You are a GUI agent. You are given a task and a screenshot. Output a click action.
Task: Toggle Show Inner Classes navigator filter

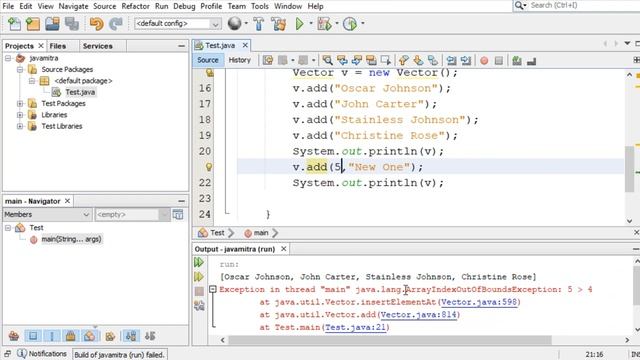coord(89,336)
